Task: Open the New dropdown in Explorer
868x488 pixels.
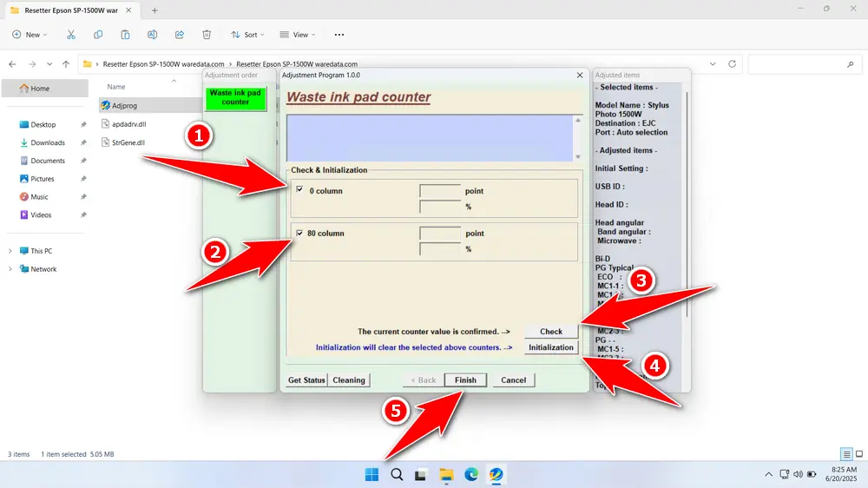Action: pos(30,35)
